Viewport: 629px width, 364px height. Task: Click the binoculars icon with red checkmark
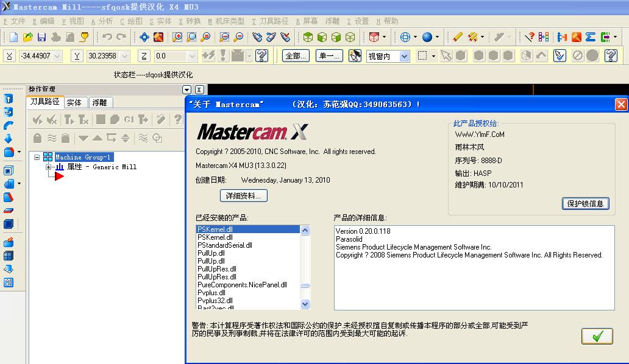(285, 37)
